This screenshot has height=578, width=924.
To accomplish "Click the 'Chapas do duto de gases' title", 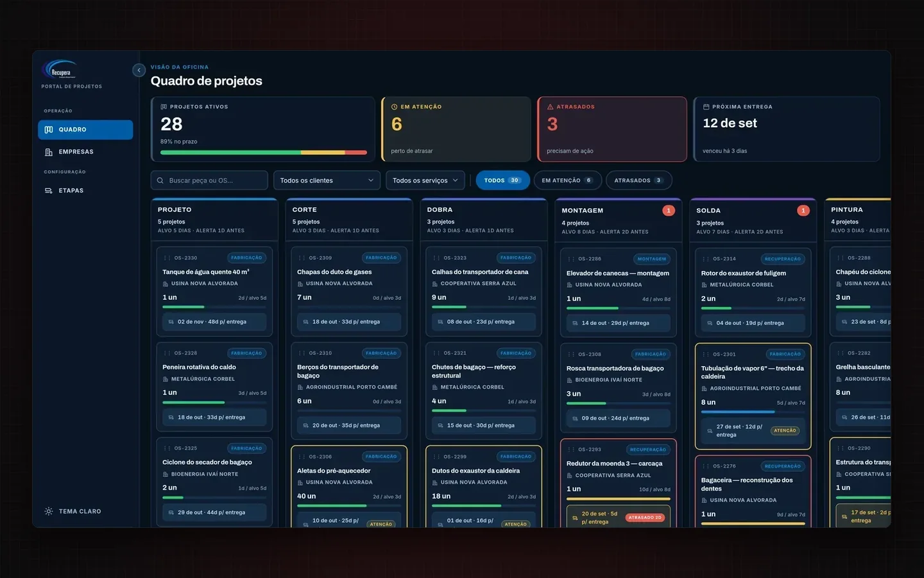I will (334, 272).
